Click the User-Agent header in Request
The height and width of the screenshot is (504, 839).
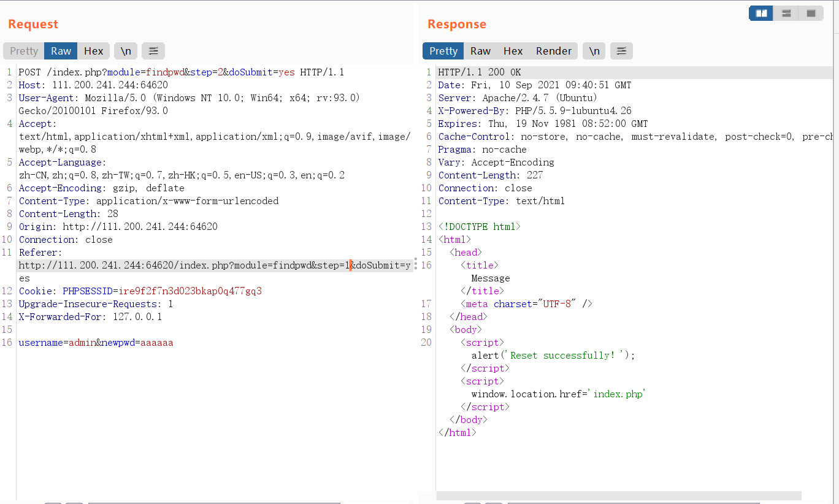point(189,104)
